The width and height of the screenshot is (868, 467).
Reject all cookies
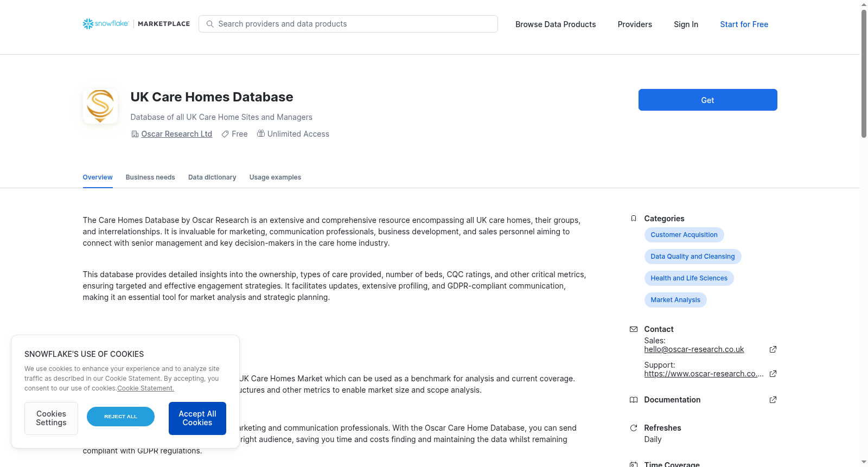click(120, 417)
